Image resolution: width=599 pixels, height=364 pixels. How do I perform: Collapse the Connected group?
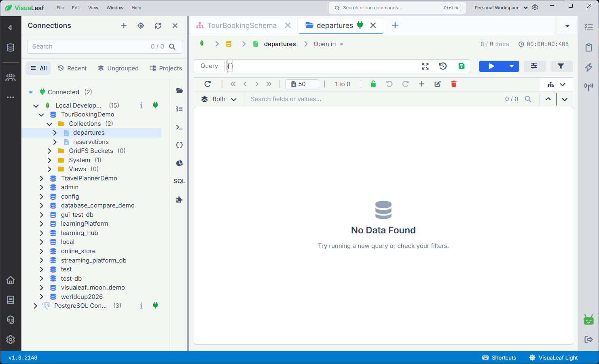click(x=31, y=92)
